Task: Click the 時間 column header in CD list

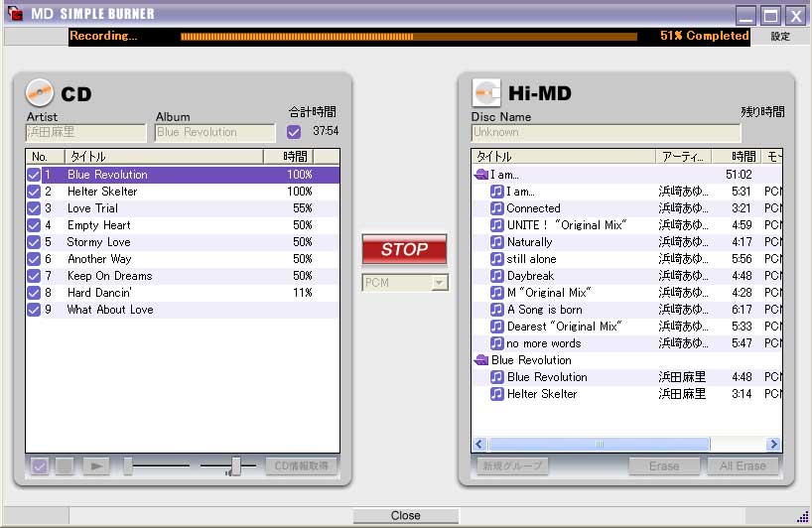Action: [289, 157]
